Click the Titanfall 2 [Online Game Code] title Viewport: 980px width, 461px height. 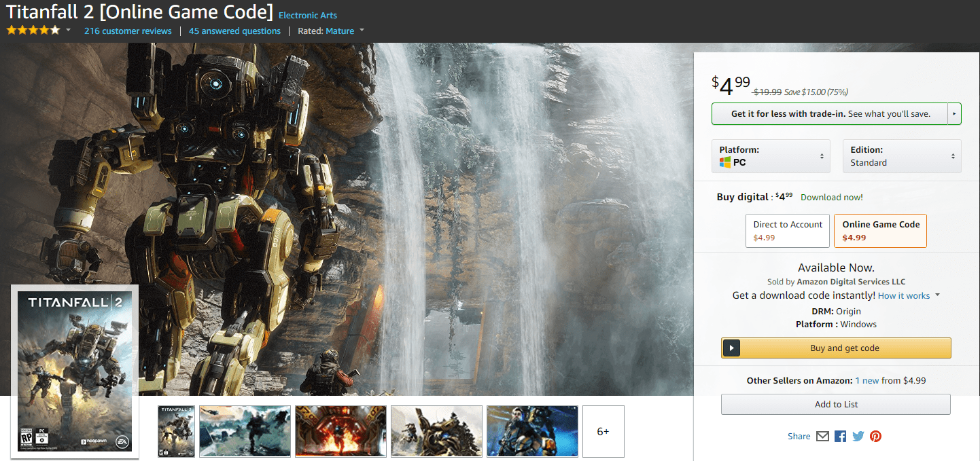[139, 12]
